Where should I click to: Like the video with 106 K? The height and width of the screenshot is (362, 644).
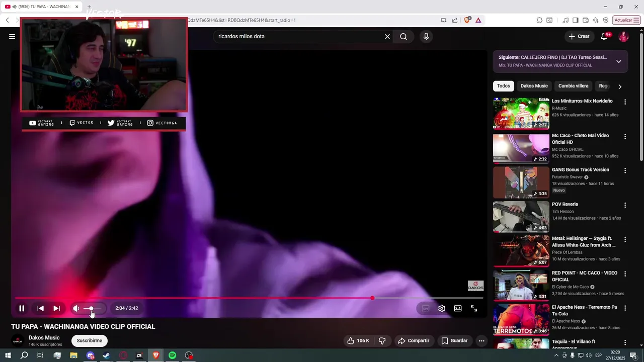pos(358,341)
